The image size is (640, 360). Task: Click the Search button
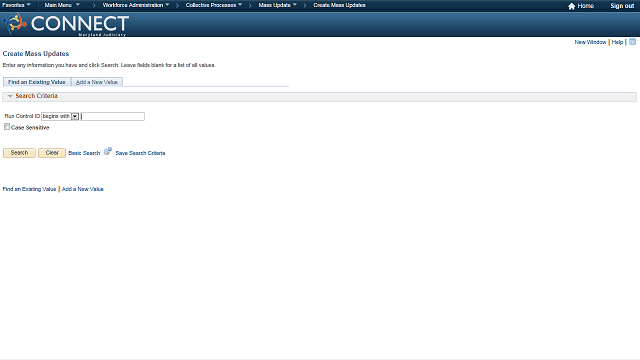coord(19,153)
